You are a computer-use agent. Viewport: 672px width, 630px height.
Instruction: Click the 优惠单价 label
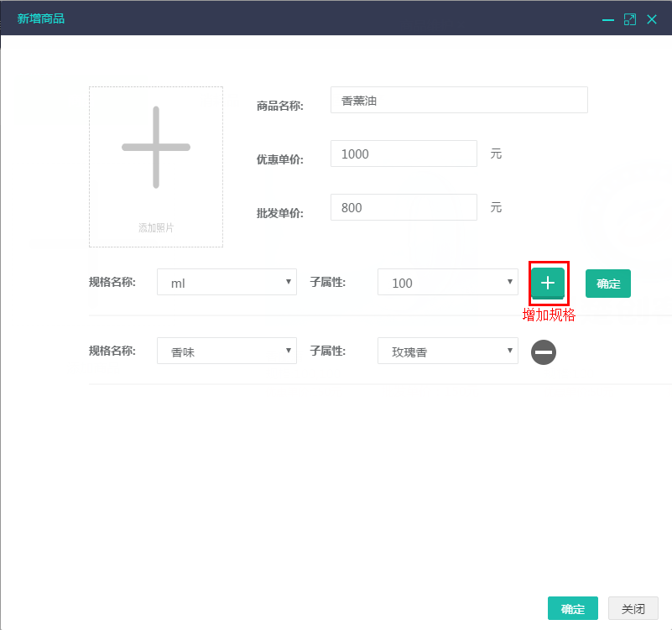click(x=280, y=159)
